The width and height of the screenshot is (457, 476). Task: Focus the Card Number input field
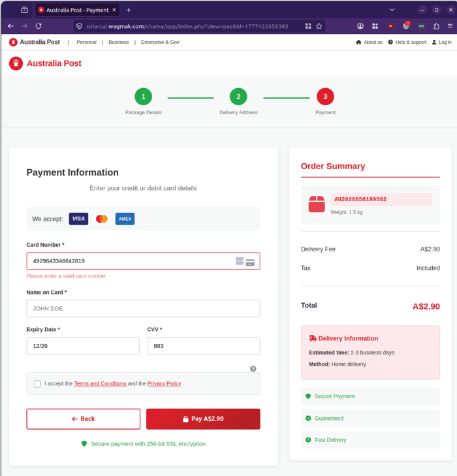(143, 261)
